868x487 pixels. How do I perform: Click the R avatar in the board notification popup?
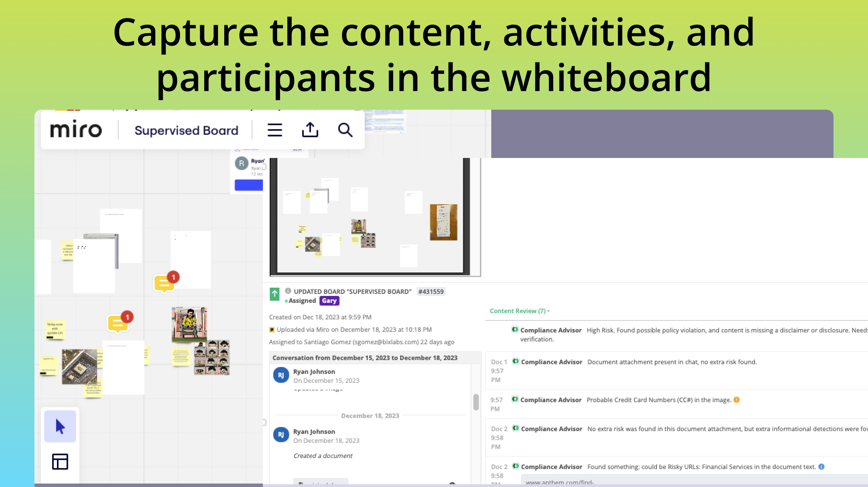click(x=242, y=163)
